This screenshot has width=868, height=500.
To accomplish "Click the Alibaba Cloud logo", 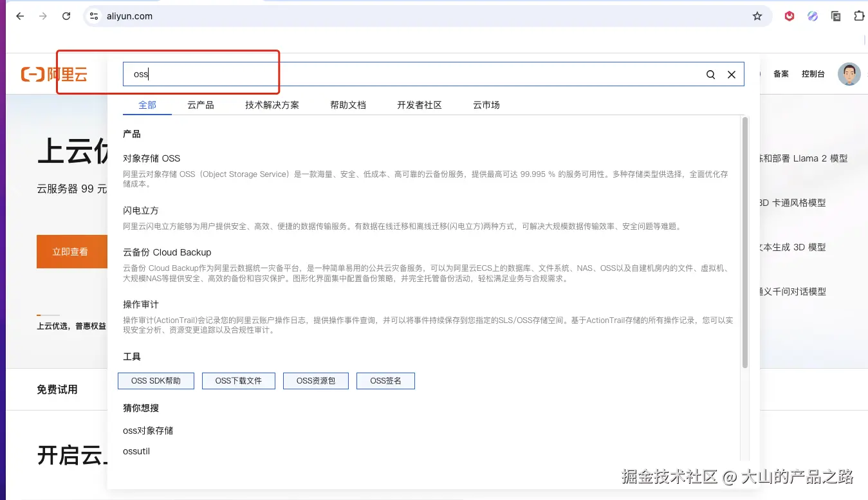I will (x=54, y=74).
